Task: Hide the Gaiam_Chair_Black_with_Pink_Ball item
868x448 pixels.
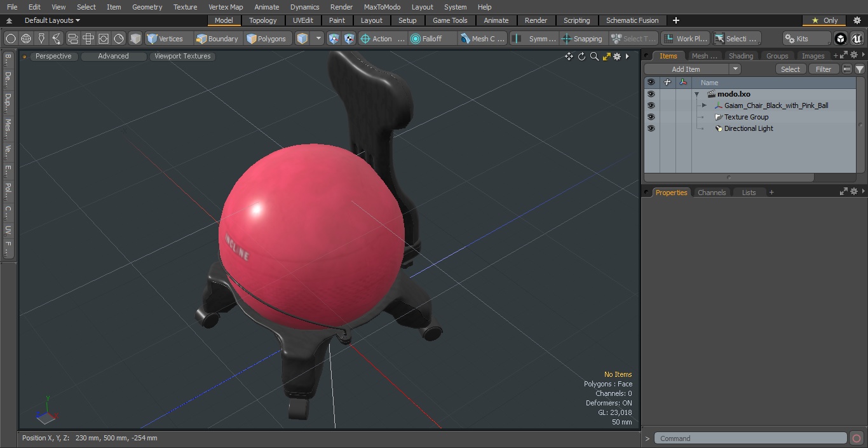Action: (x=651, y=105)
